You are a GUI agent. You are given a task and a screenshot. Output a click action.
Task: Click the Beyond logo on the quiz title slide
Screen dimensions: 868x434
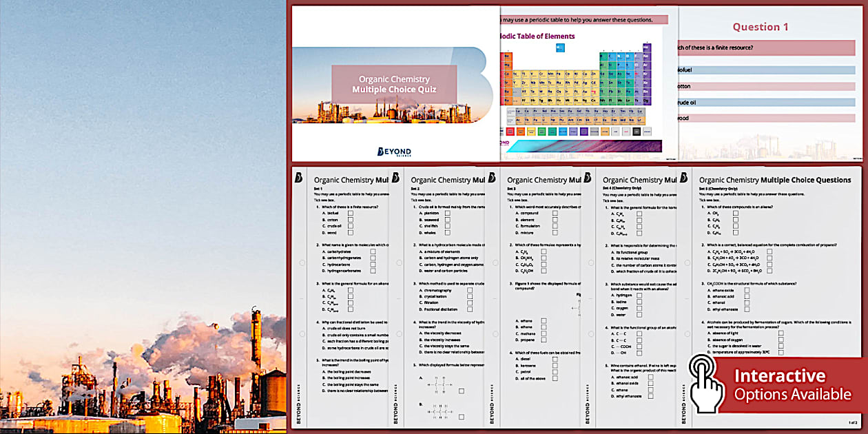pos(394,149)
